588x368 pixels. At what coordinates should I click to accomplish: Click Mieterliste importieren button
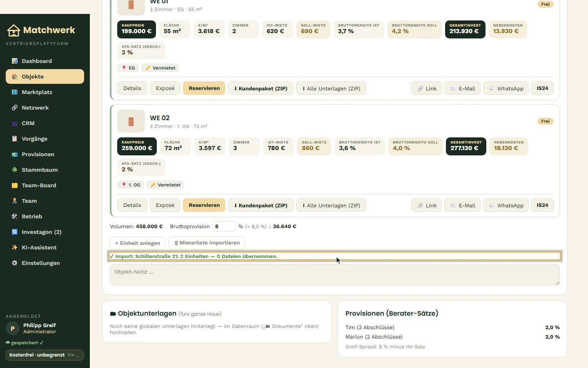[207, 243]
